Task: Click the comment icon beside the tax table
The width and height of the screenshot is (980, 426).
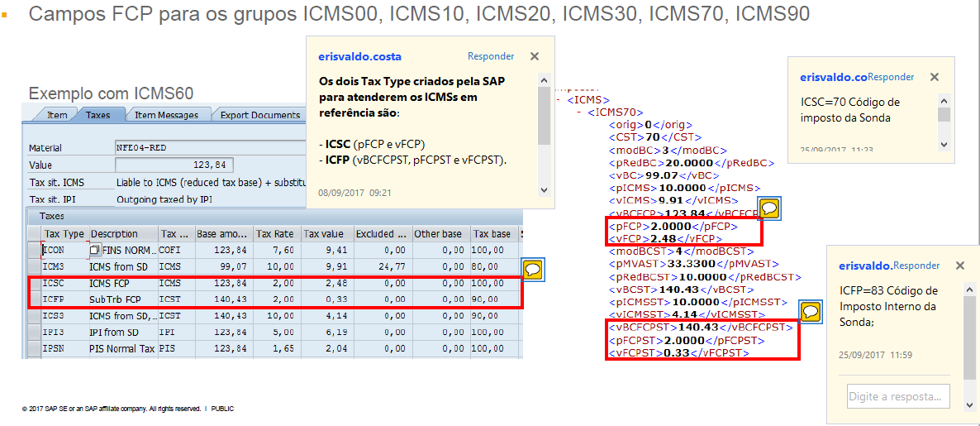Action: click(x=533, y=268)
